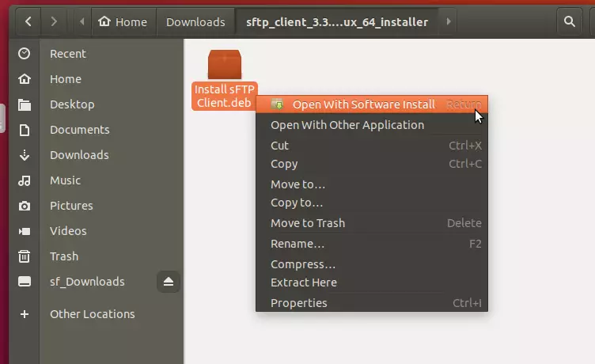The width and height of the screenshot is (595, 364).
Task: Select the orange deb package file icon
Action: pos(225,65)
